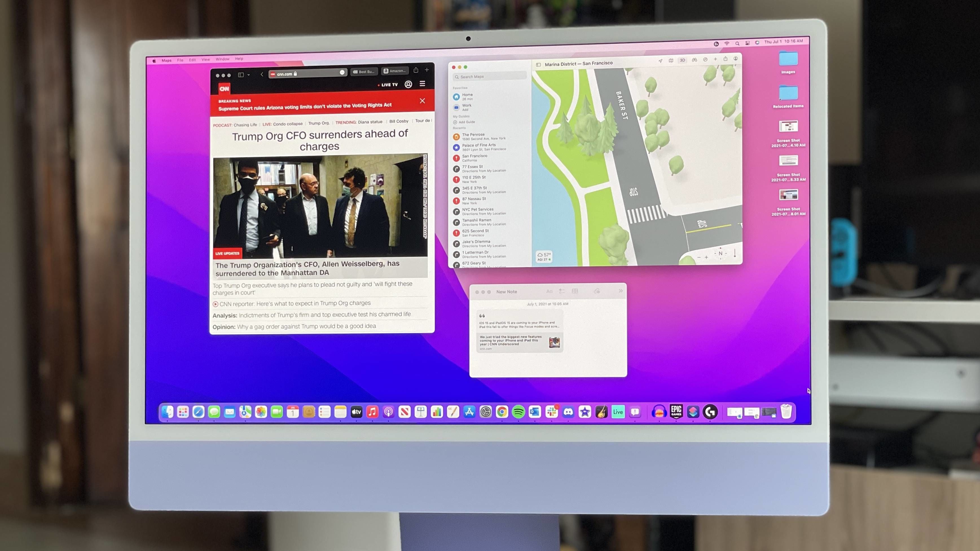Launch Epic Games from the Dock
Image resolution: width=980 pixels, height=551 pixels.
tap(676, 411)
